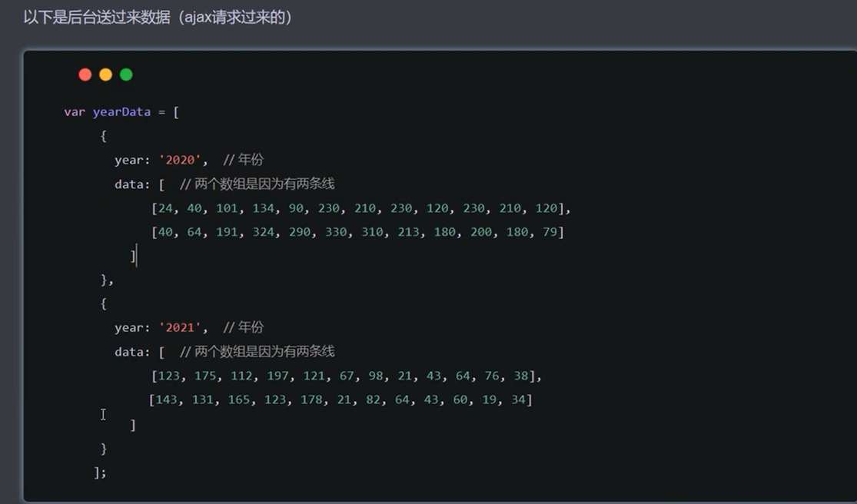Image resolution: width=857 pixels, height=504 pixels.
Task: Click the 'year:' key of the 2020 object
Action: (x=131, y=160)
